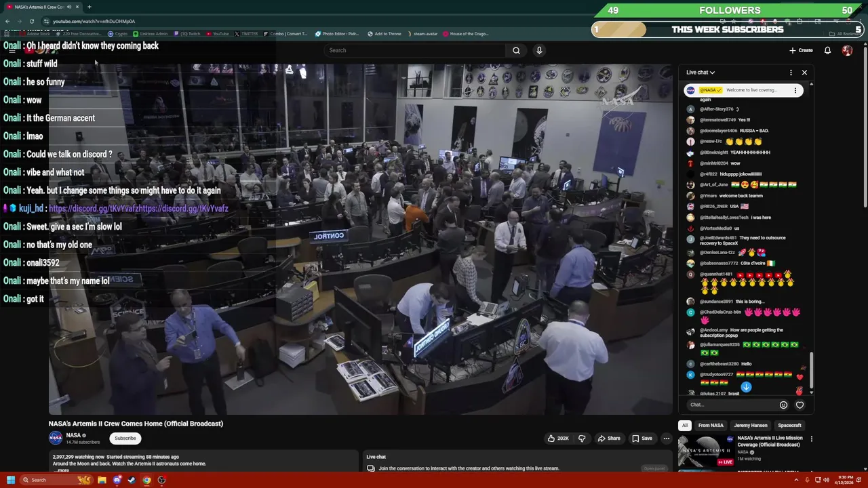The image size is (868, 488).
Task: Open the chat emoji picker
Action: [x=783, y=405]
